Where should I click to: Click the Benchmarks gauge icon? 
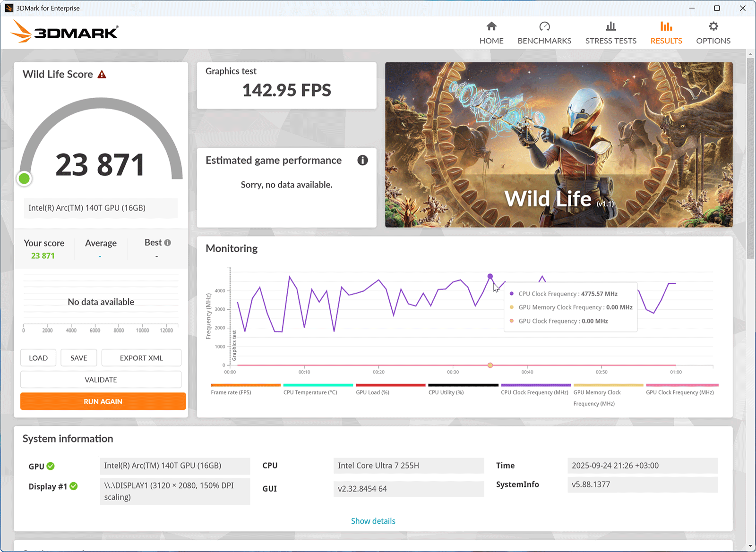544,26
